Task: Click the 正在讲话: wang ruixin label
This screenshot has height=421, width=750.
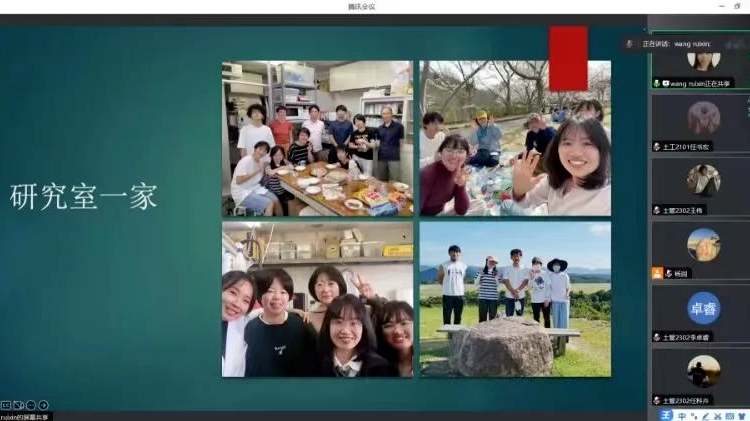Action: pyautogui.click(x=676, y=44)
